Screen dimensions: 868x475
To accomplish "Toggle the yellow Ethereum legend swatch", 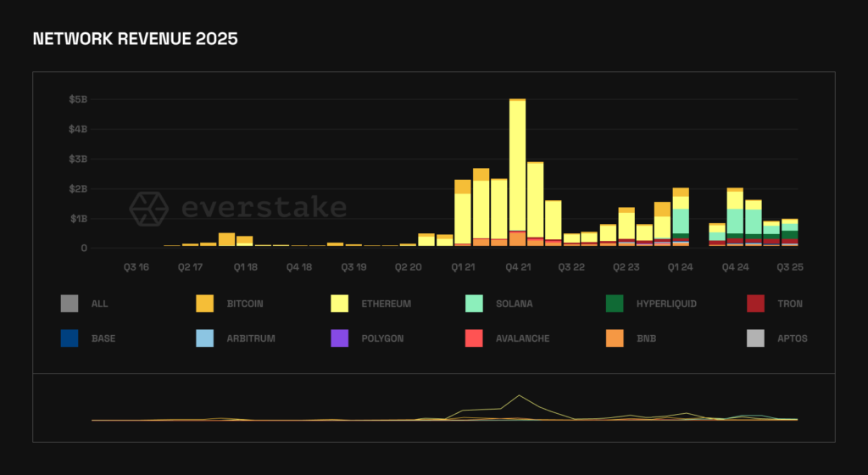I will pos(341,304).
